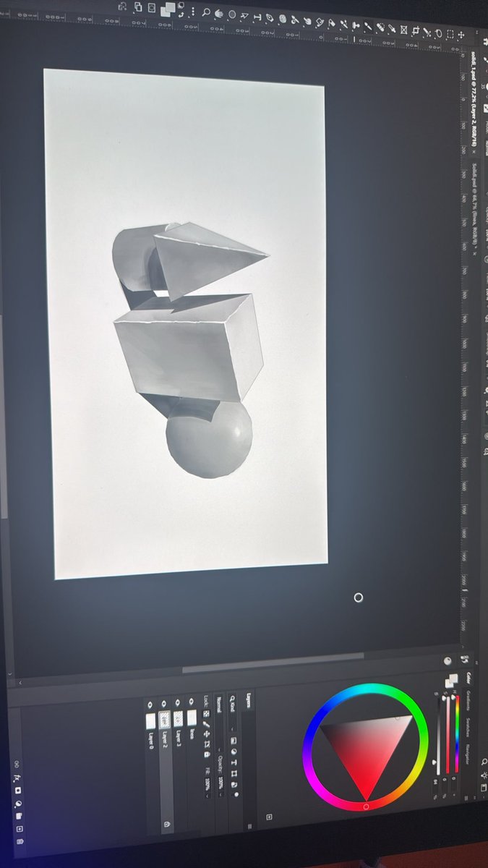
Task: Switch to the Gradients tab
Action: pyautogui.click(x=468, y=700)
